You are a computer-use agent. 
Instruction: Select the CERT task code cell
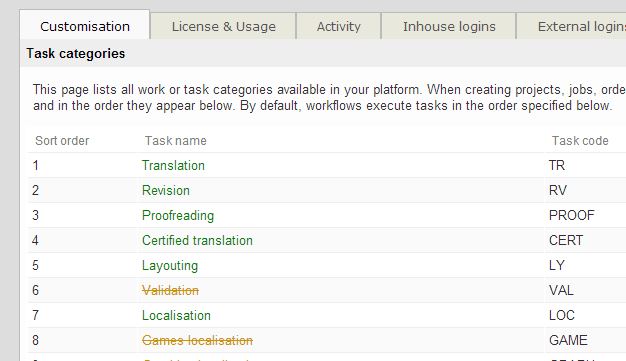566,240
